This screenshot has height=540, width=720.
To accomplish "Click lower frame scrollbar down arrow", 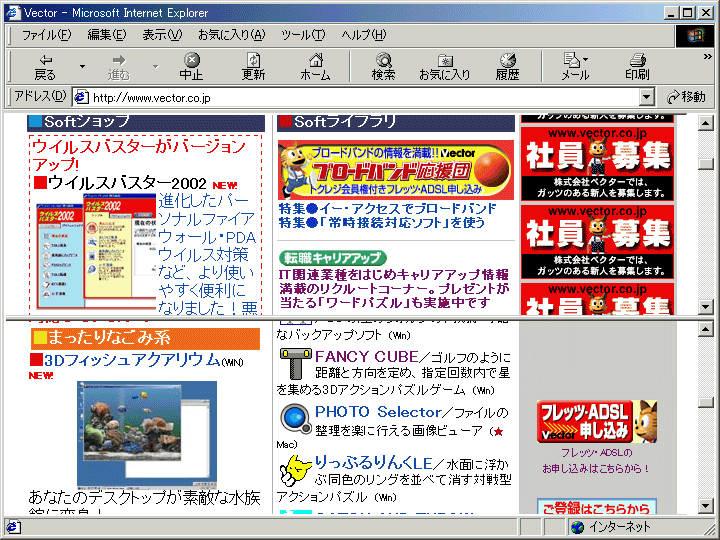I will (705, 506).
